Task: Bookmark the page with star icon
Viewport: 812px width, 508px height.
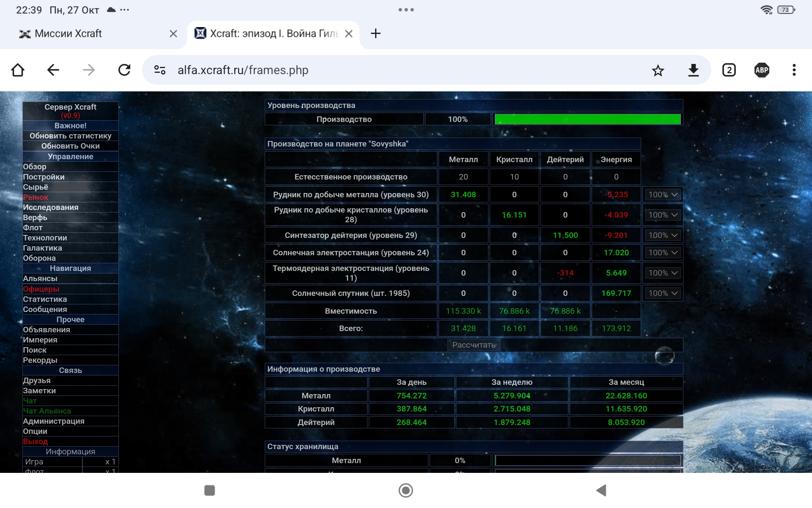Action: [658, 70]
